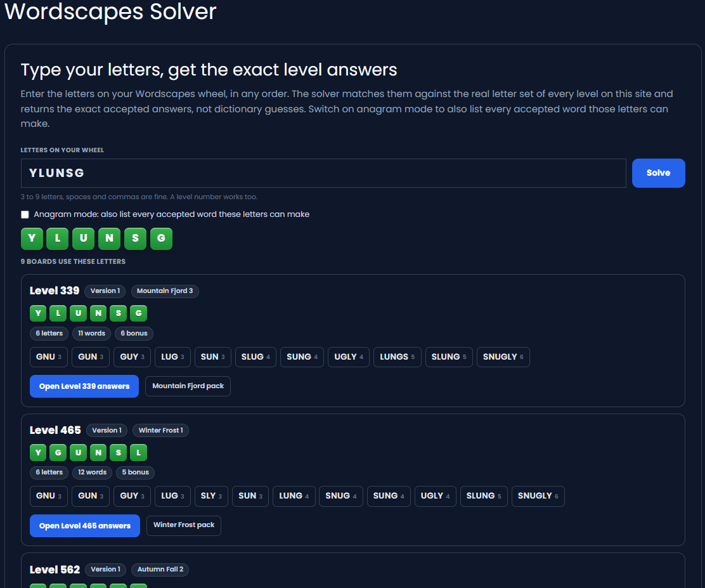
Task: Click the SUNG word in Level 339
Action: point(302,357)
